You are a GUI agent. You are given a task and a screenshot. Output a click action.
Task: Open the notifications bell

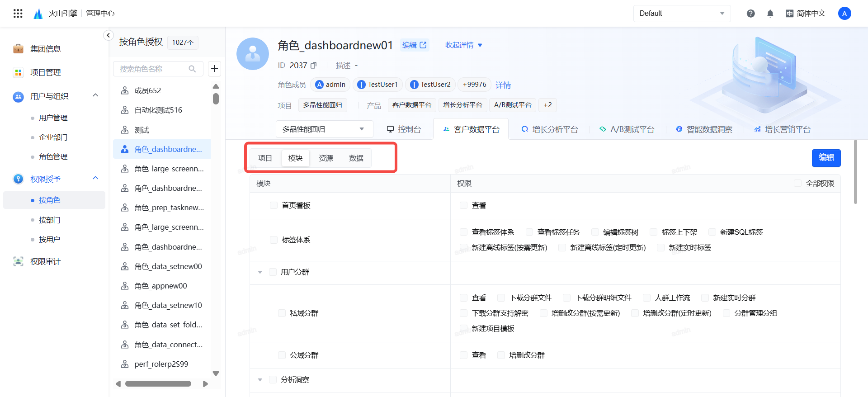770,14
